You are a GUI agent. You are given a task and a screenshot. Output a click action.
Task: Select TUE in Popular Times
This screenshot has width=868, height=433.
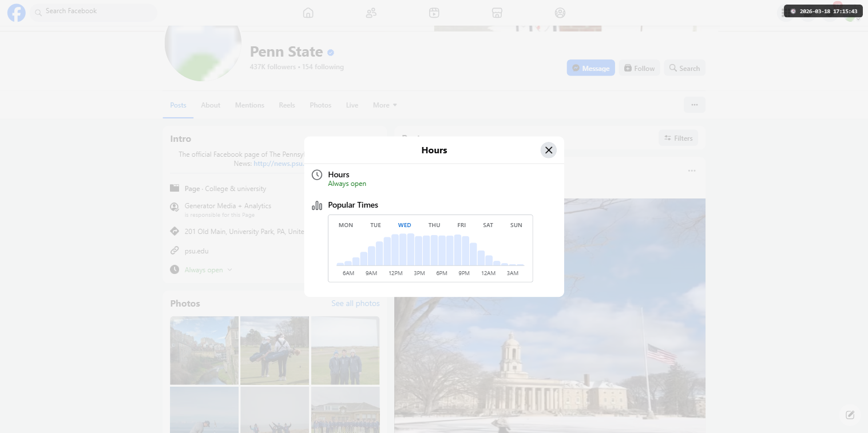pos(375,225)
